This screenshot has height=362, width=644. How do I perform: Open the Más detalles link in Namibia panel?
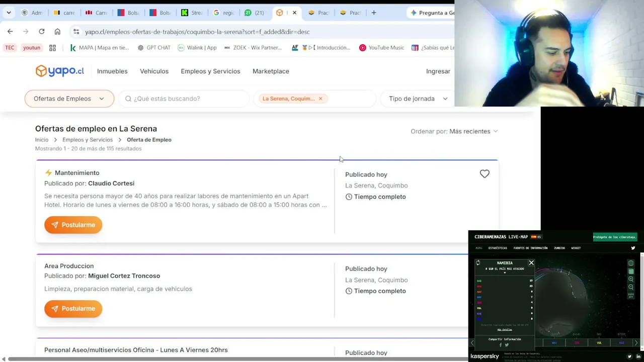505,330
